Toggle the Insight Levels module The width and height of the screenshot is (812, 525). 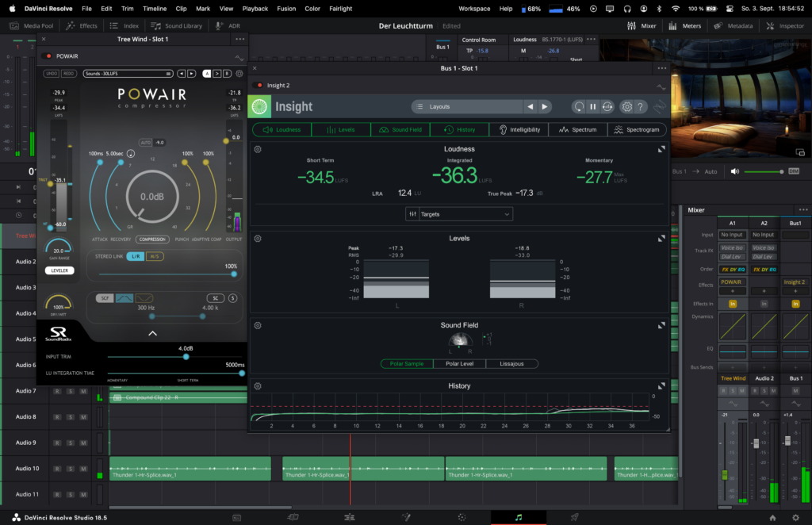pyautogui.click(x=341, y=130)
